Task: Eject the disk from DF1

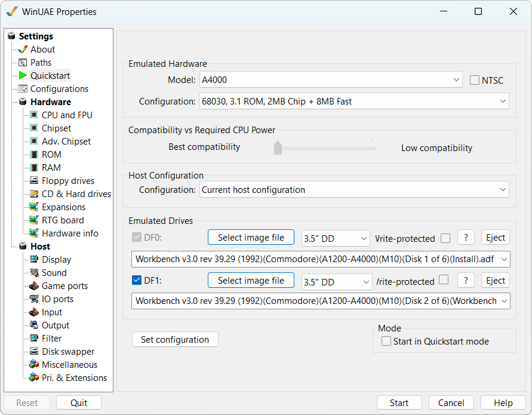Action: [x=496, y=281]
